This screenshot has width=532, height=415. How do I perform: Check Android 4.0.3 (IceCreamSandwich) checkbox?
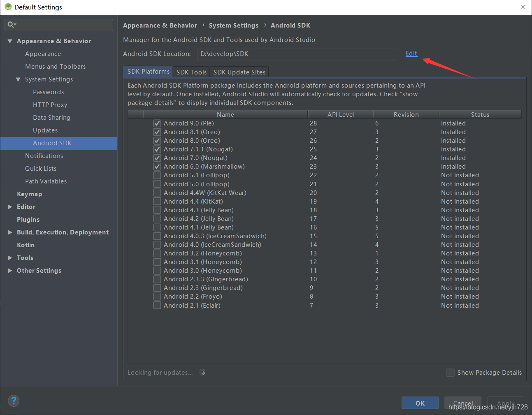(157, 236)
